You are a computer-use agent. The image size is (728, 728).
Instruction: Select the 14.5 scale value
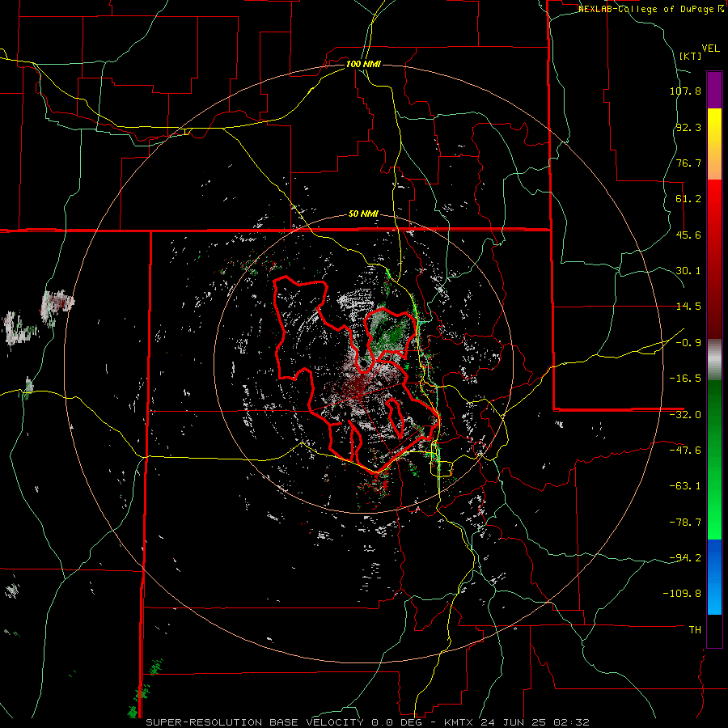[x=688, y=307]
